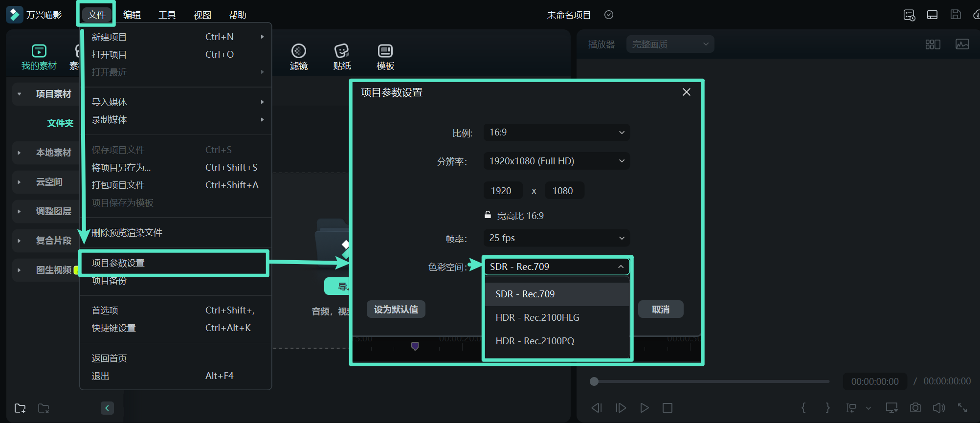Viewport: 980px width, 423px height.
Task: Collapse the media side panel arrow
Action: (107, 408)
